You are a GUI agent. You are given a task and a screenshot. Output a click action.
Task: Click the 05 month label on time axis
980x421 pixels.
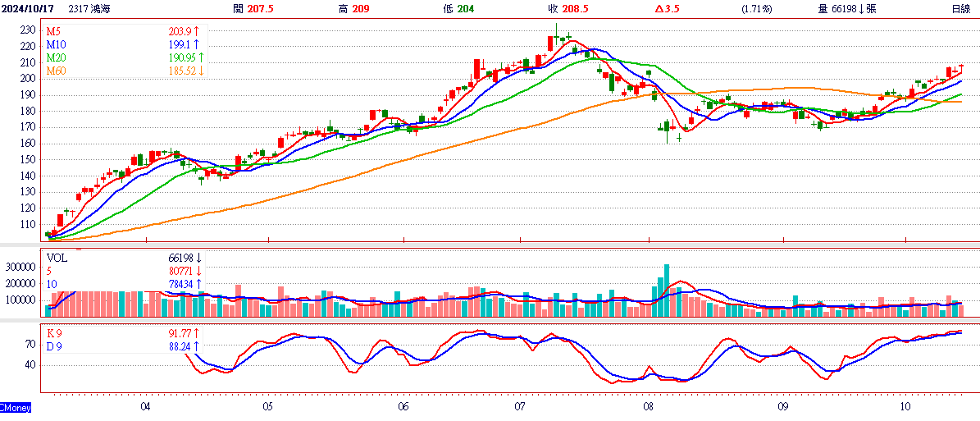(267, 406)
